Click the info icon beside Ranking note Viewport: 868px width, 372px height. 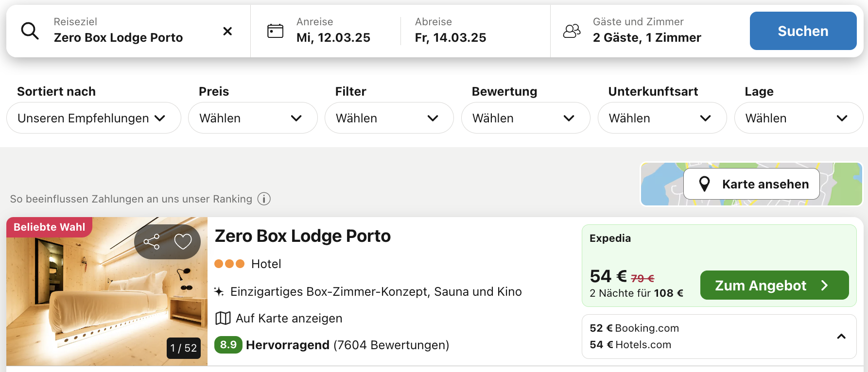click(x=264, y=199)
